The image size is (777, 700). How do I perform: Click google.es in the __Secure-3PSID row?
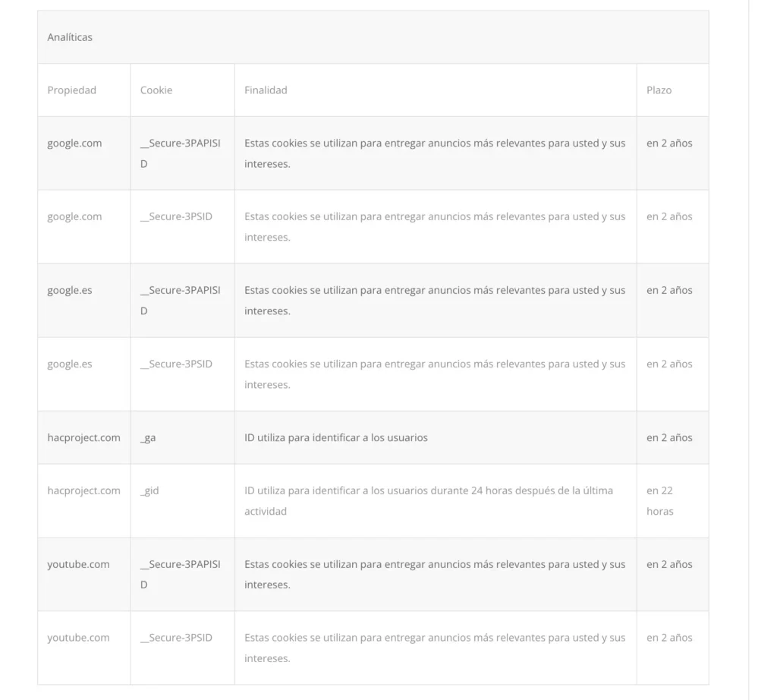click(70, 364)
